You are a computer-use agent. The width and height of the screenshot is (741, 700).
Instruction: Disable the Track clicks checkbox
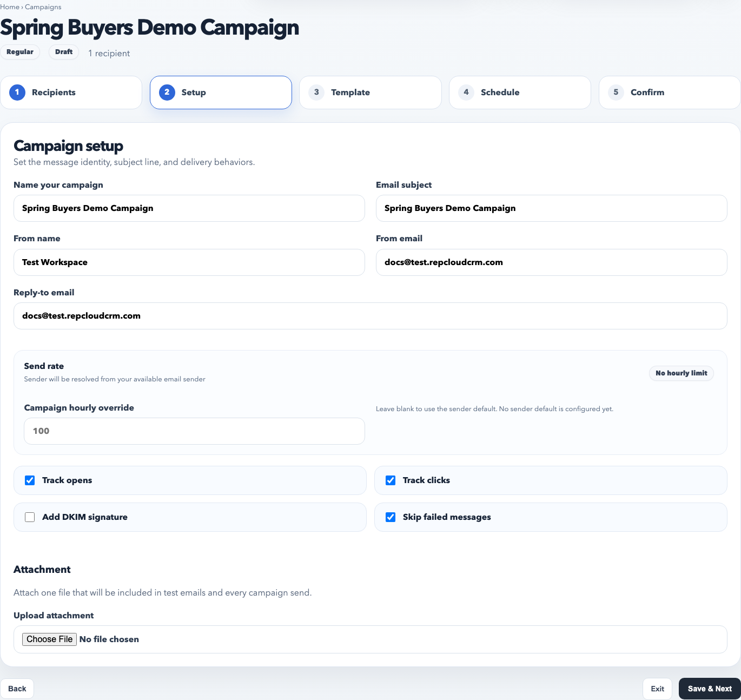[x=391, y=480]
